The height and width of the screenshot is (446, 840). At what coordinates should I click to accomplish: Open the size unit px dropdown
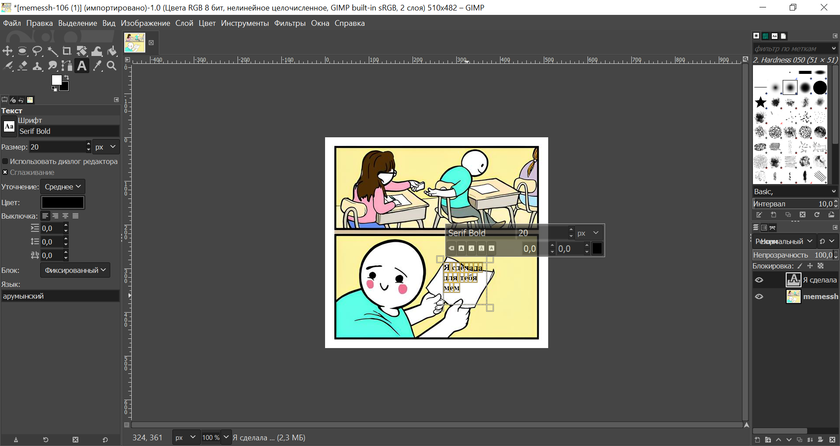coord(106,147)
